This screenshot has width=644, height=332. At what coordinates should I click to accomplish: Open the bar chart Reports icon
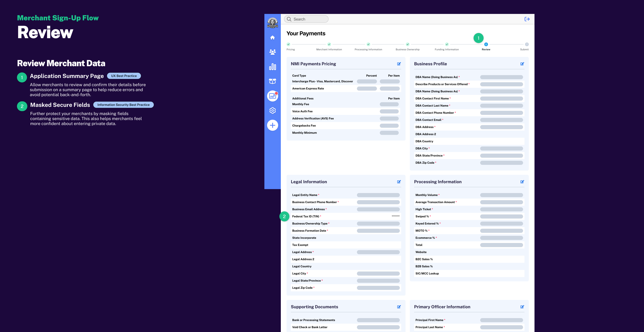tap(272, 67)
